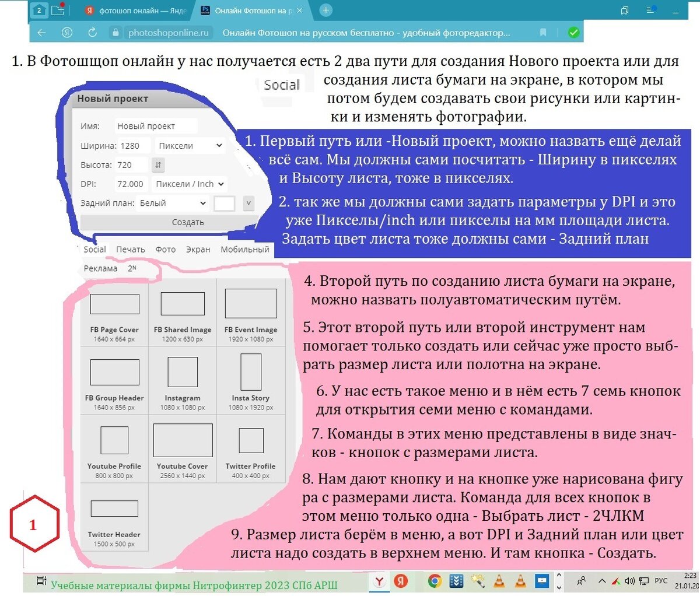Screen dimensions: 700x596
Task: Open a new browser tab with plus button
Action: pyautogui.click(x=326, y=10)
